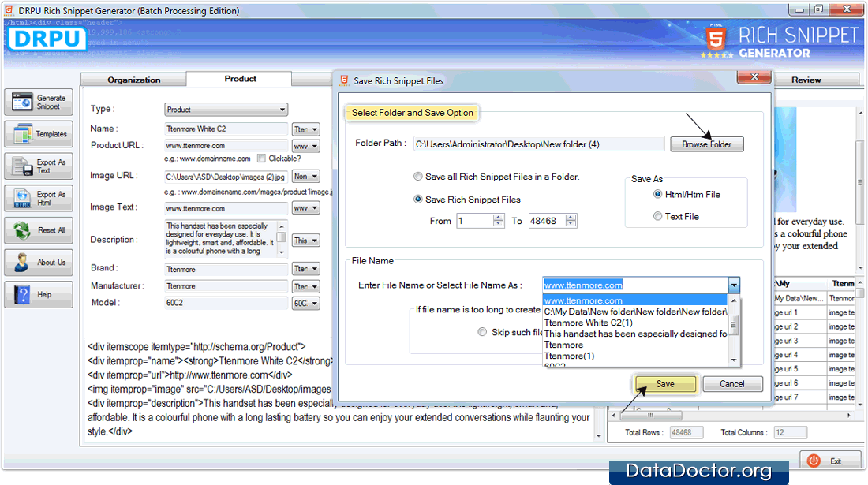Open the column dropdown beside Name field
868x485 pixels.
pyautogui.click(x=305, y=129)
